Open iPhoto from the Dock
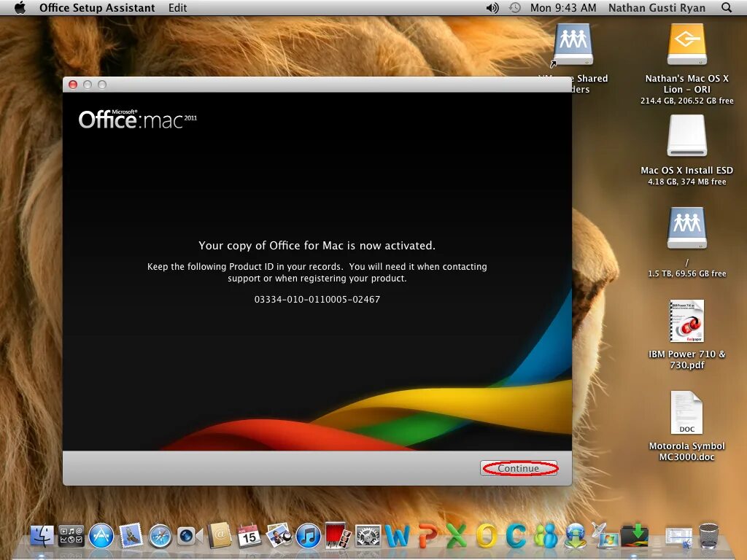 279,535
